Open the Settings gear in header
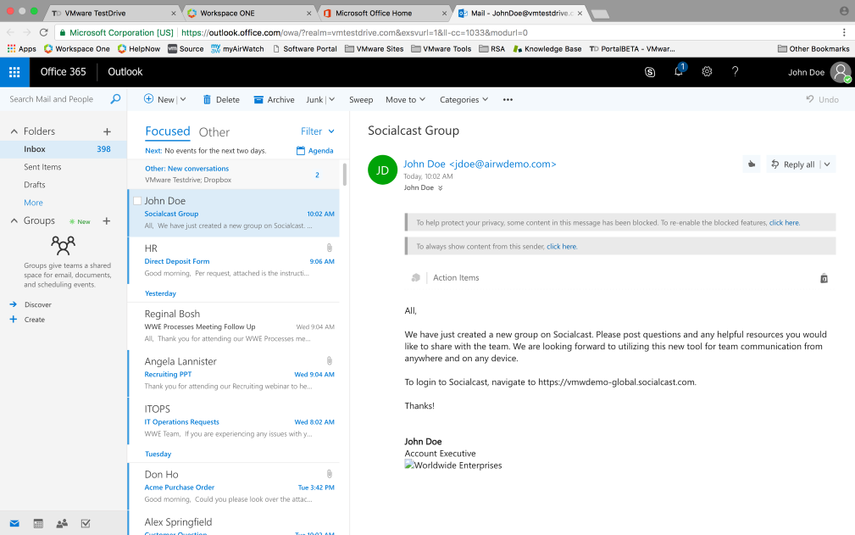Viewport: 855px width, 535px height. point(707,72)
